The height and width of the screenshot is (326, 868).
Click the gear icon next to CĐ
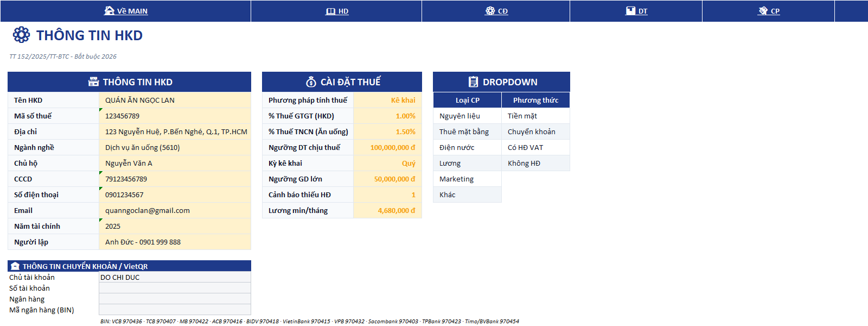pyautogui.click(x=490, y=10)
